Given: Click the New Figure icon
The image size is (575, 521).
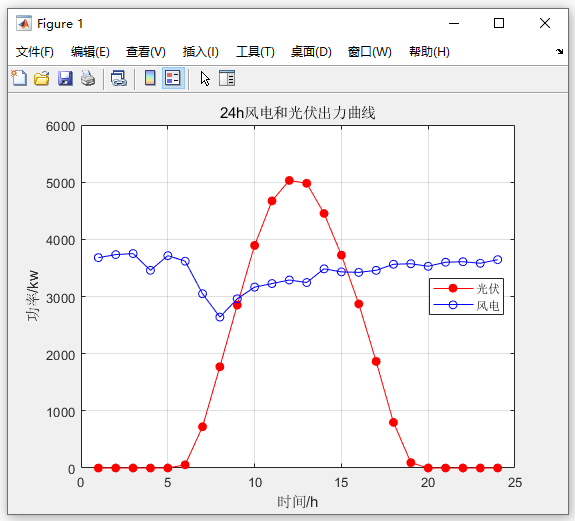Looking at the screenshot, I should click(x=19, y=78).
